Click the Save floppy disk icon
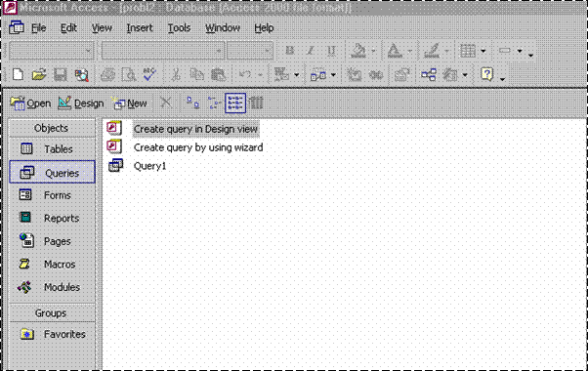Screen dimensions: 588x371 click(x=60, y=74)
